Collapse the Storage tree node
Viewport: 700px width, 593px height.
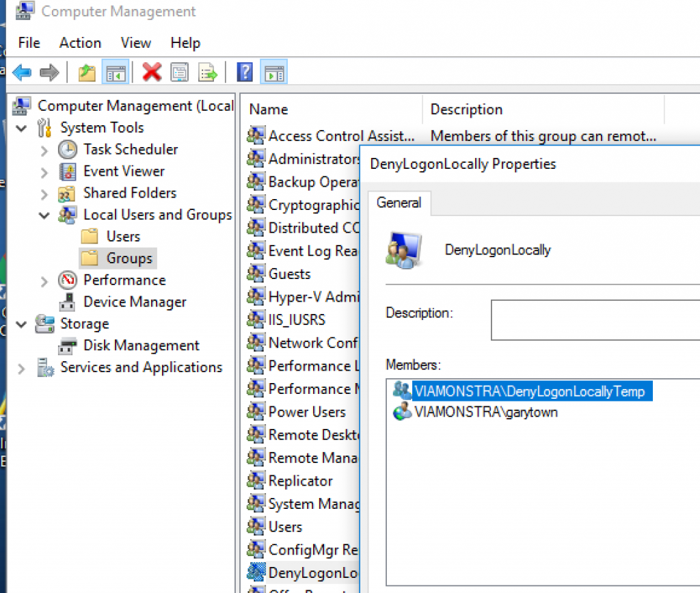(x=21, y=324)
